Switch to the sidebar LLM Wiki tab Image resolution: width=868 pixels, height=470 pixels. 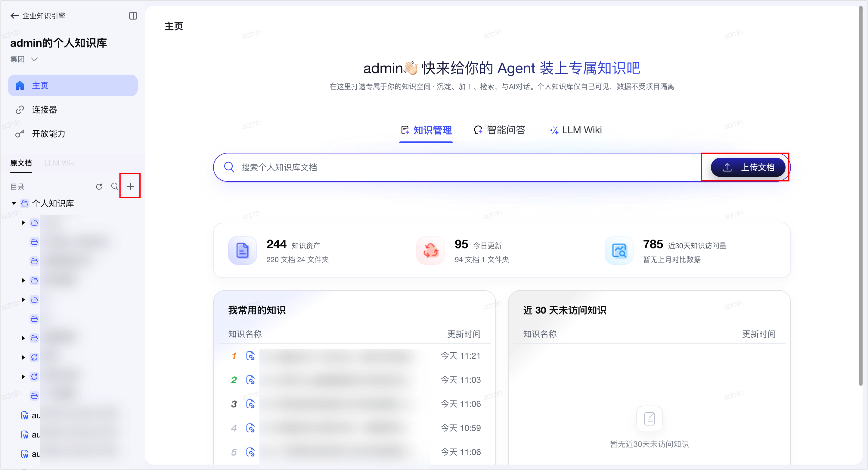pos(60,163)
